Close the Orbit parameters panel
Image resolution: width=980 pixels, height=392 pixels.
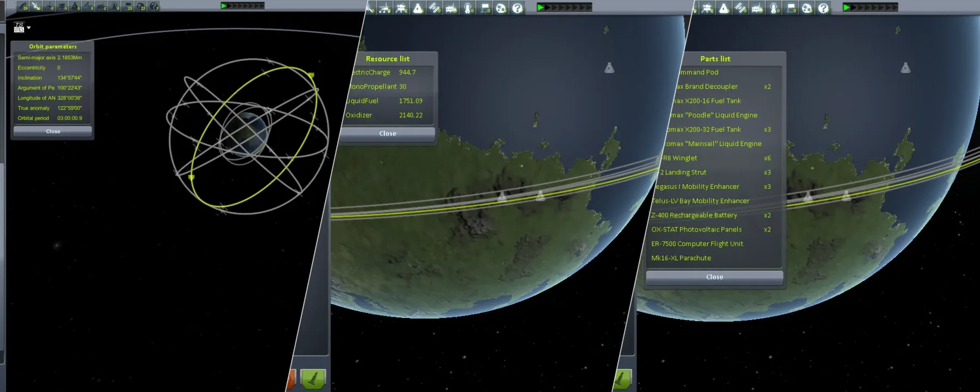point(53,131)
